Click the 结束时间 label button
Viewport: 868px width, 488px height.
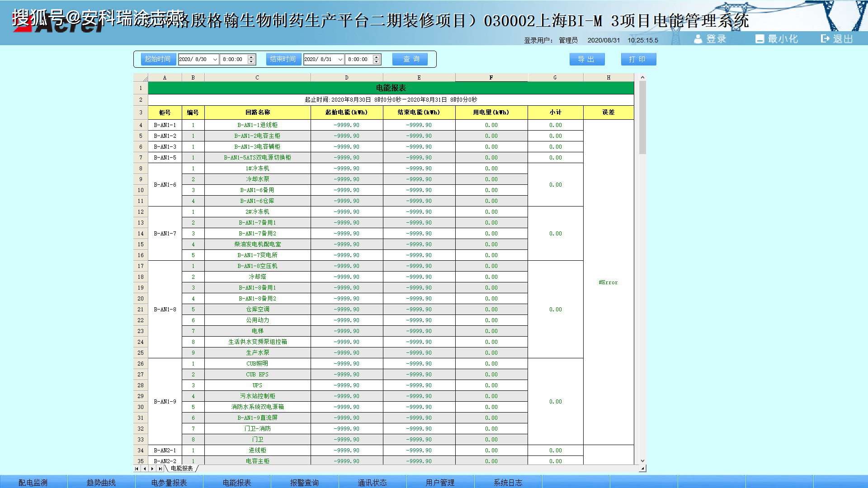283,59
